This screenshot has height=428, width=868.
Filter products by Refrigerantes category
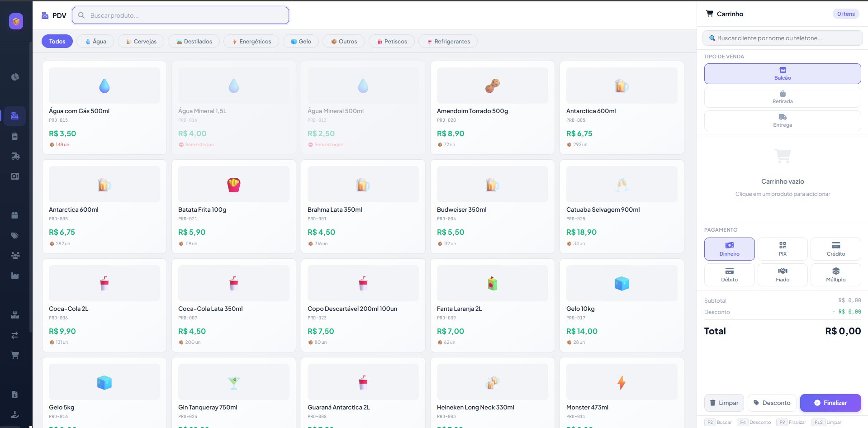click(x=448, y=41)
